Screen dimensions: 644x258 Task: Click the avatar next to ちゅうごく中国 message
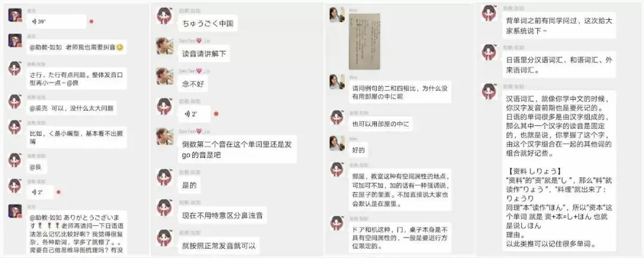coord(165,16)
